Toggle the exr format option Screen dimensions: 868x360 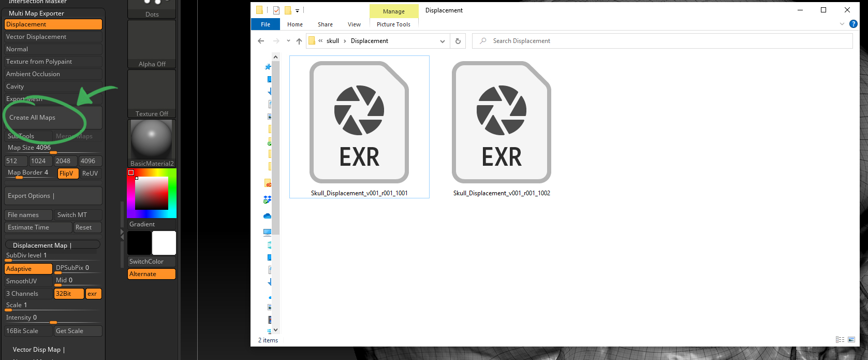pyautogui.click(x=94, y=294)
